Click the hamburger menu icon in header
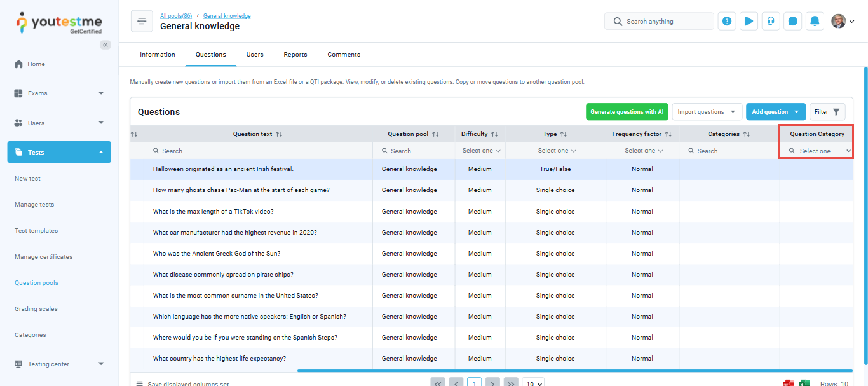 [142, 22]
